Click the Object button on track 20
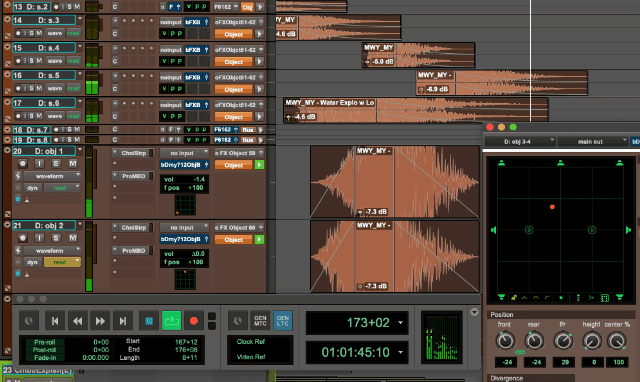The image size is (640, 382). pyautogui.click(x=233, y=165)
